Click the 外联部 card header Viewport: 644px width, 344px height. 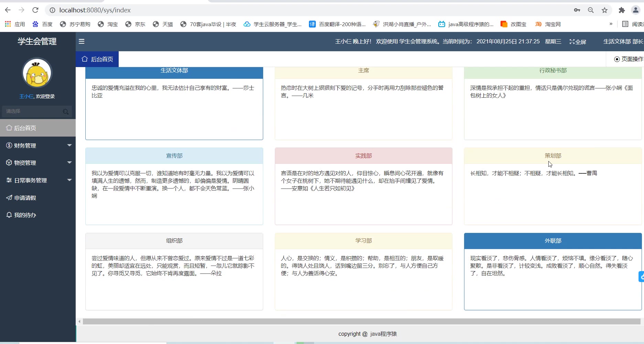coord(552,241)
